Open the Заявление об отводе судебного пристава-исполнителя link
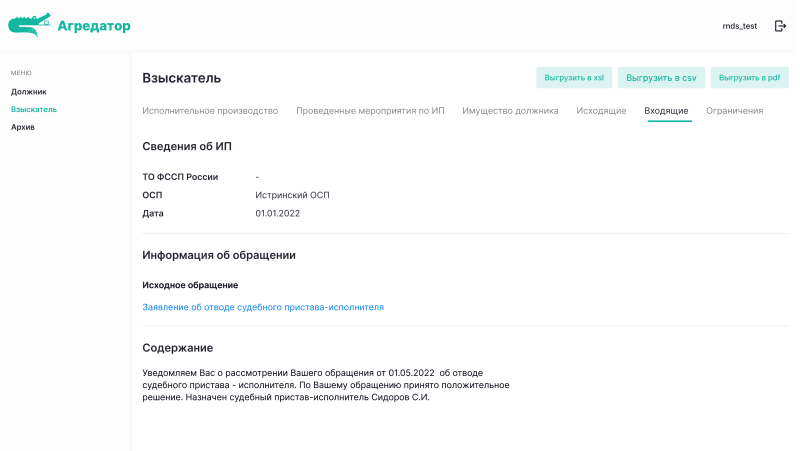 click(x=263, y=307)
